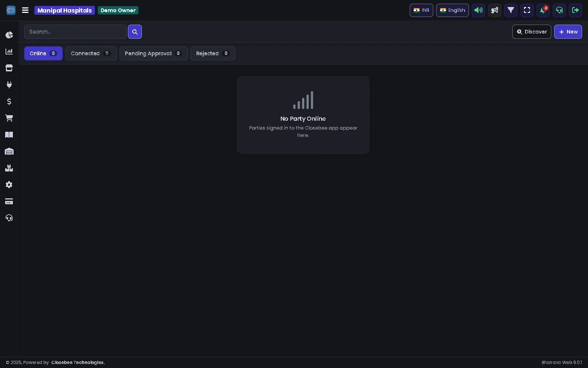Click the Discover button
Screen dimensions: 588x368
pos(532,32)
